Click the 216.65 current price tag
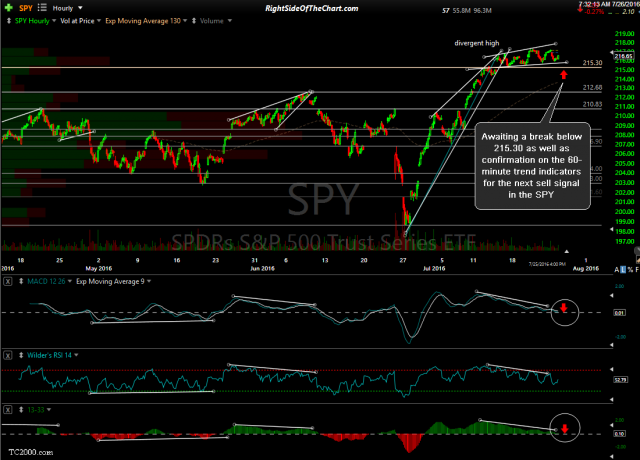 click(x=623, y=56)
